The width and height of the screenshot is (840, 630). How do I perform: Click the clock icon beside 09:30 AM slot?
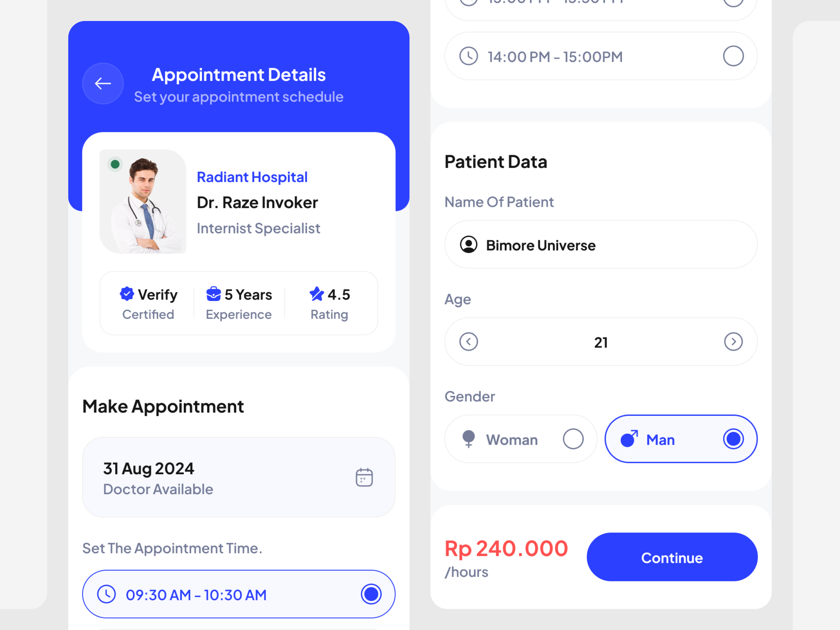click(x=106, y=594)
